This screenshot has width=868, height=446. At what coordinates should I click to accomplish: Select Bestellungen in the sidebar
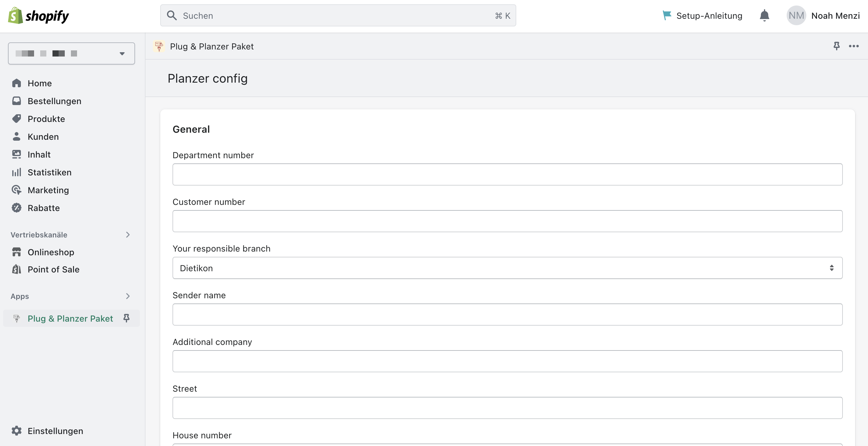pyautogui.click(x=54, y=101)
